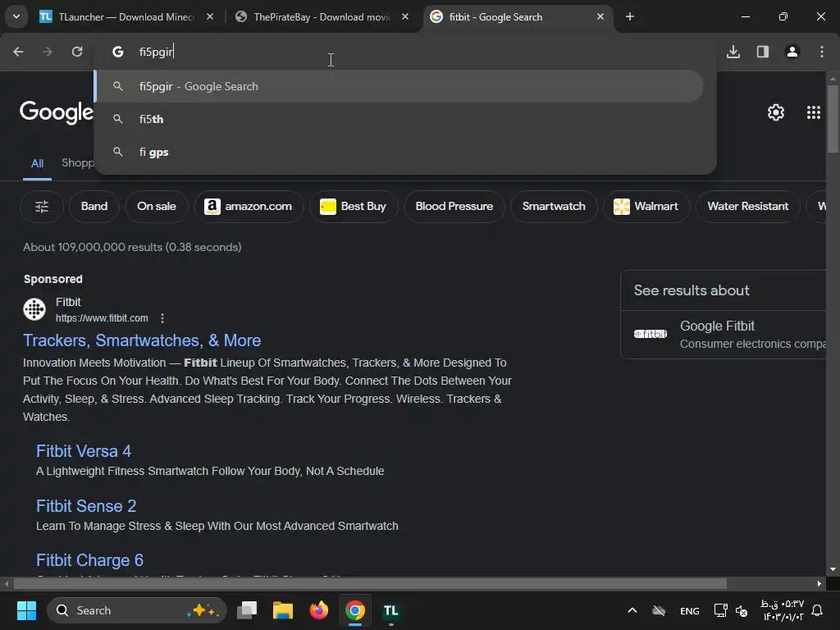Screen dimensions: 840x630
Task: Open Google quick settings gear
Action: click(x=776, y=112)
